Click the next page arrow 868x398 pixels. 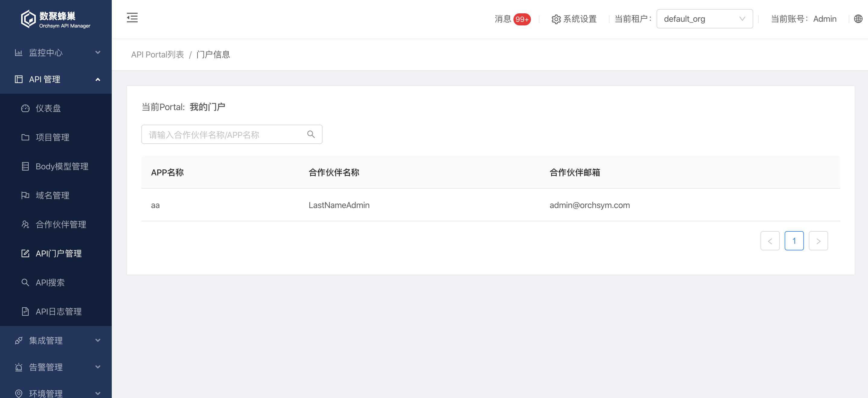tap(818, 241)
